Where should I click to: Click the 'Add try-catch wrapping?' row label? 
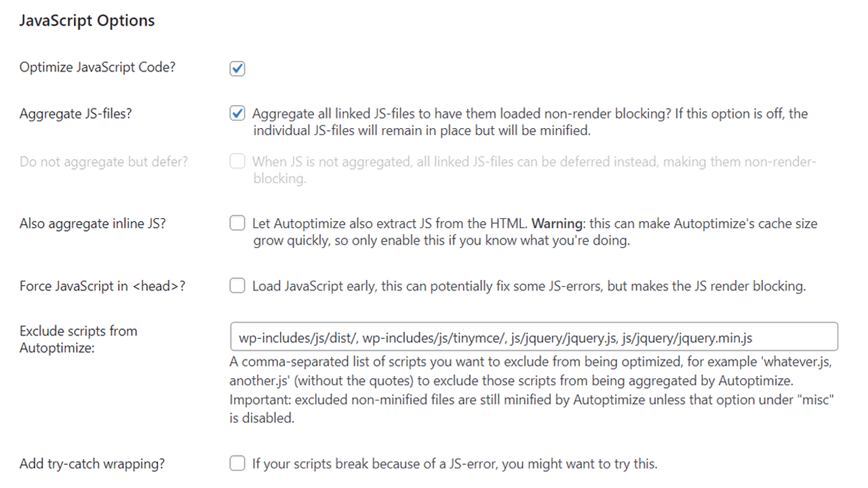(92, 464)
